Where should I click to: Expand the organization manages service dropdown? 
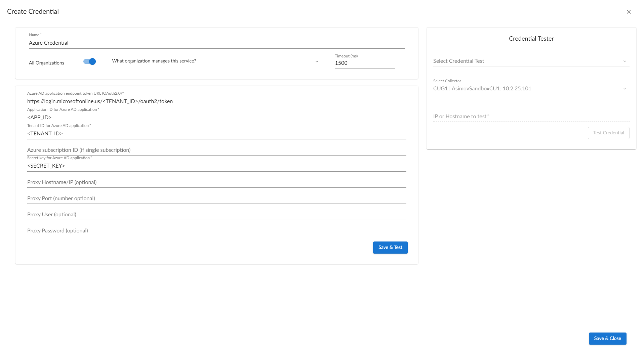pyautogui.click(x=215, y=61)
